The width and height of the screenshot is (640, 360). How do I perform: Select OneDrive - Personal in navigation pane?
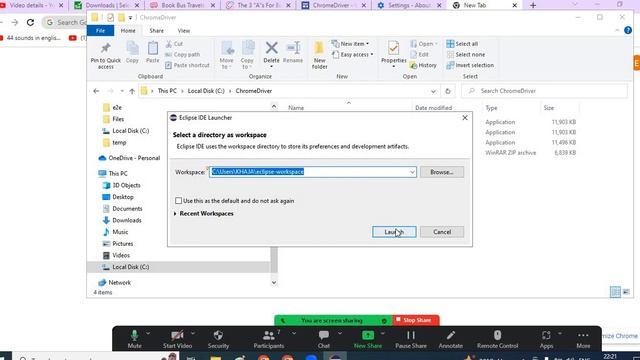(134, 158)
